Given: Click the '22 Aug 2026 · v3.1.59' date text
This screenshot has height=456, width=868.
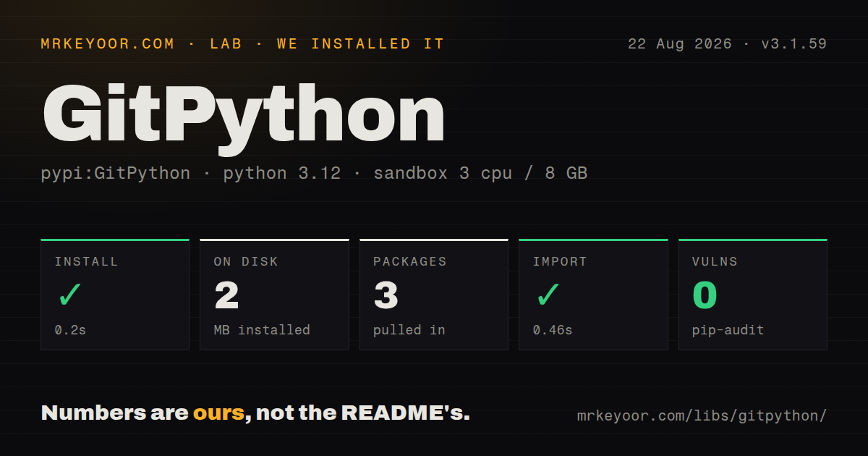Looking at the screenshot, I should (727, 44).
